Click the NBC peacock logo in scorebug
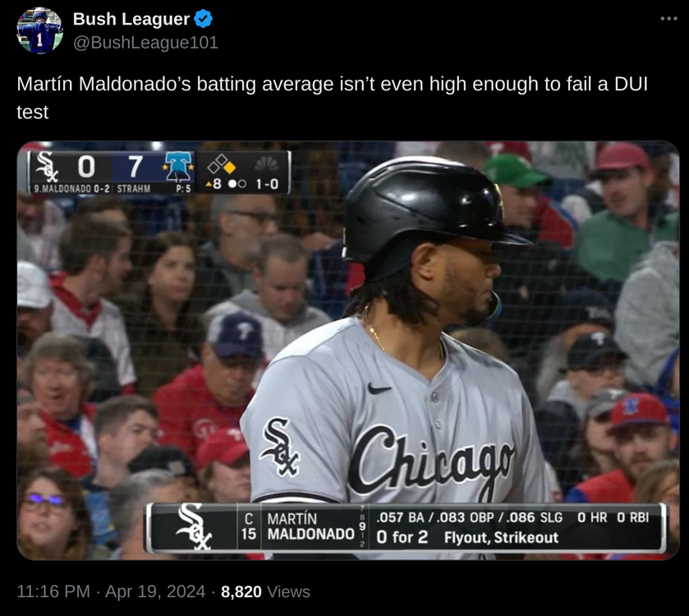Viewport: 689px width, 616px height. 266,164
